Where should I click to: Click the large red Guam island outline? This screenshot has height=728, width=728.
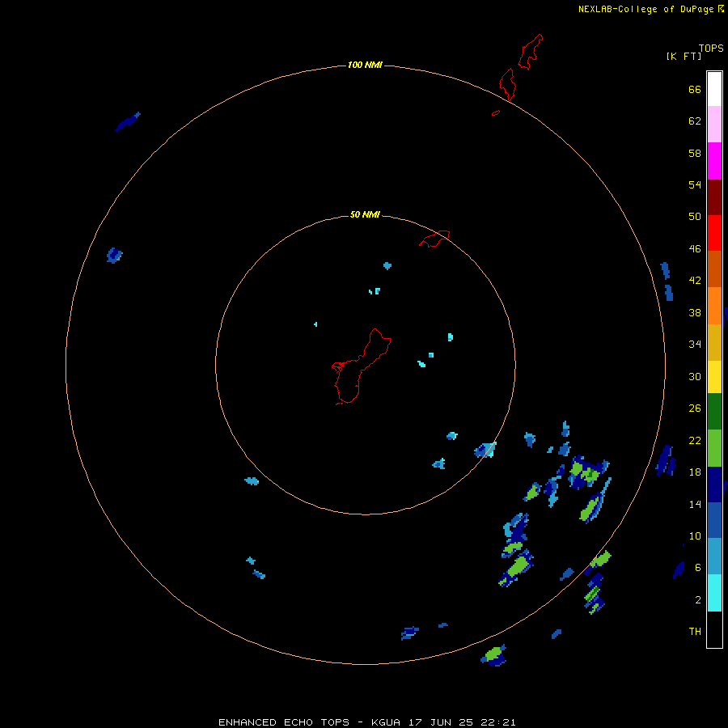coord(361,366)
